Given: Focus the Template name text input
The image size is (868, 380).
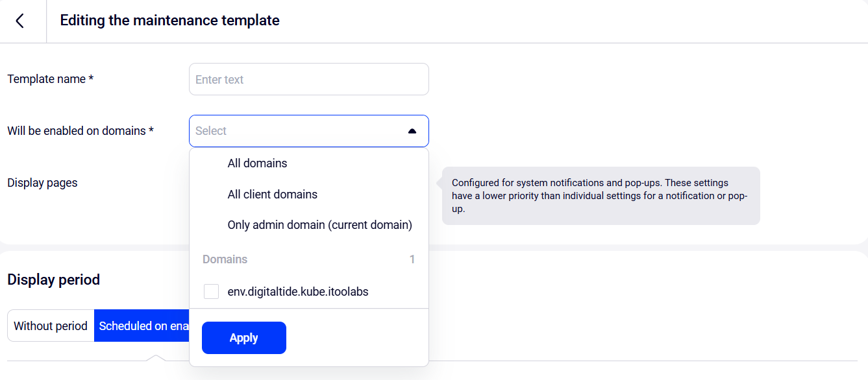Looking at the screenshot, I should click(x=308, y=79).
